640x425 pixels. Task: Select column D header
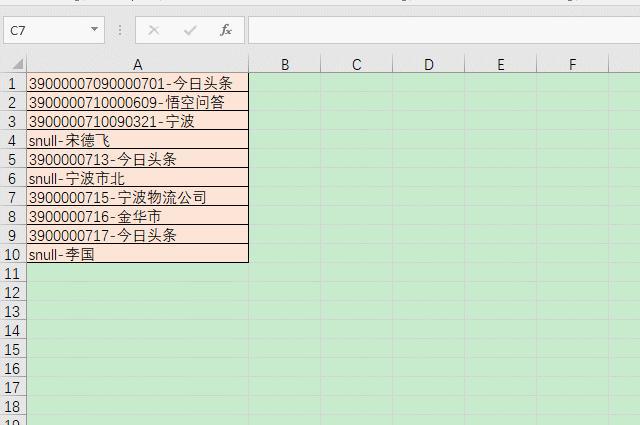429,64
